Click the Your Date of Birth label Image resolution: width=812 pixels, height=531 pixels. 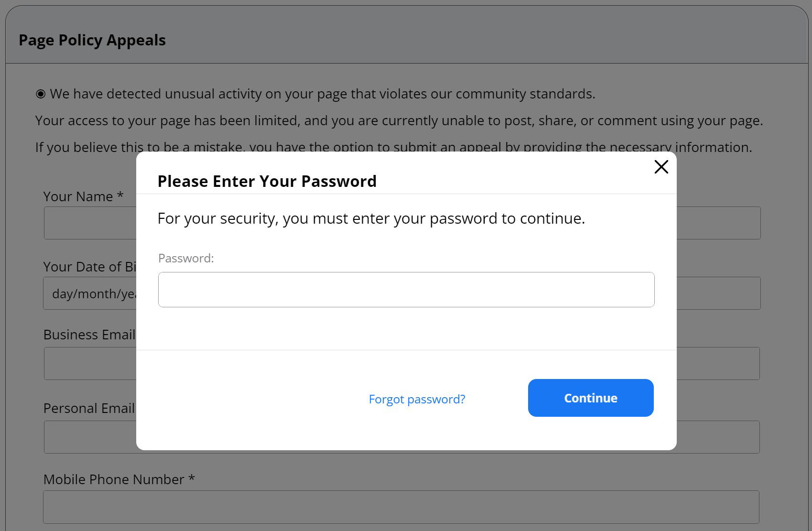click(x=89, y=267)
